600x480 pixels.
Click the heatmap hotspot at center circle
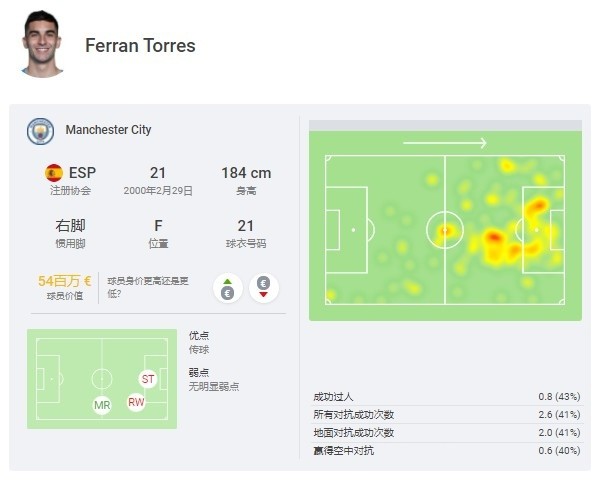tap(445, 231)
